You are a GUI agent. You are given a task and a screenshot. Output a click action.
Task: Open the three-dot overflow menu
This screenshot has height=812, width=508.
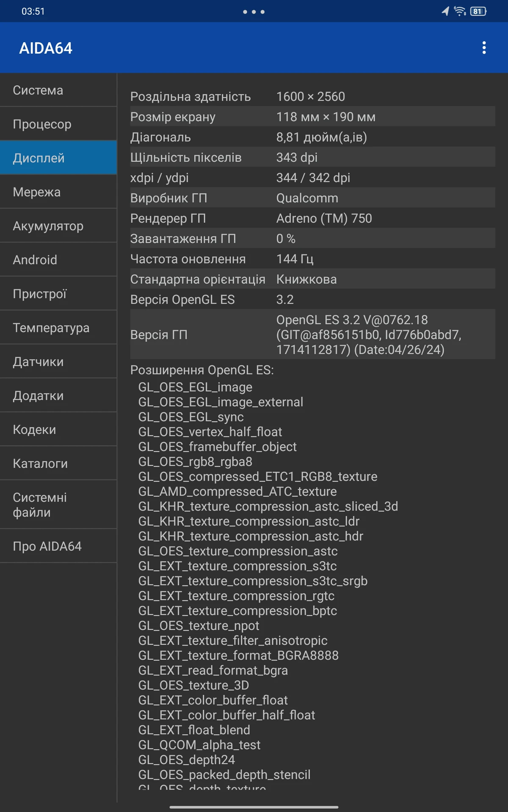(x=484, y=48)
